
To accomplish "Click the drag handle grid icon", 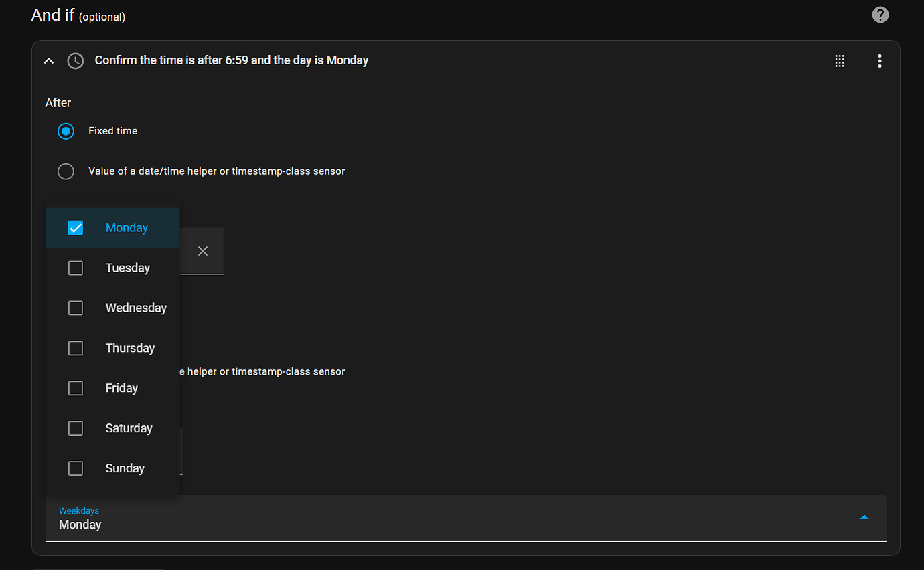I will (840, 60).
